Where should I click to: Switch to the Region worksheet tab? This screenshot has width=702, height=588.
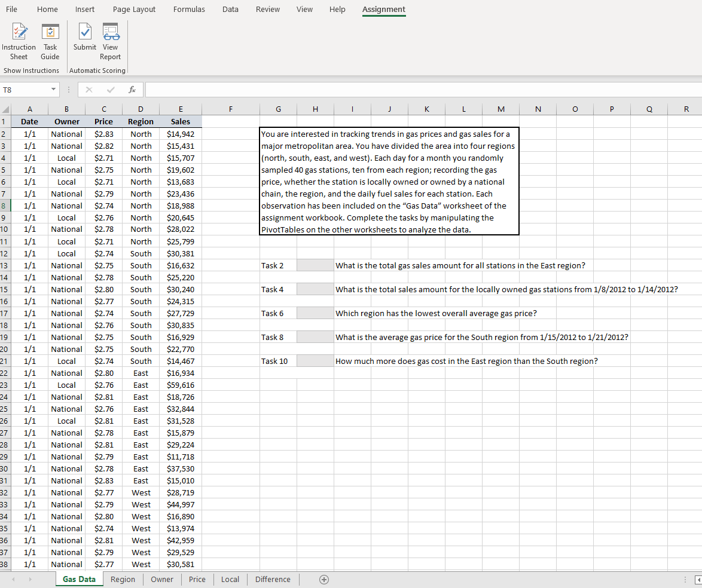(x=123, y=579)
